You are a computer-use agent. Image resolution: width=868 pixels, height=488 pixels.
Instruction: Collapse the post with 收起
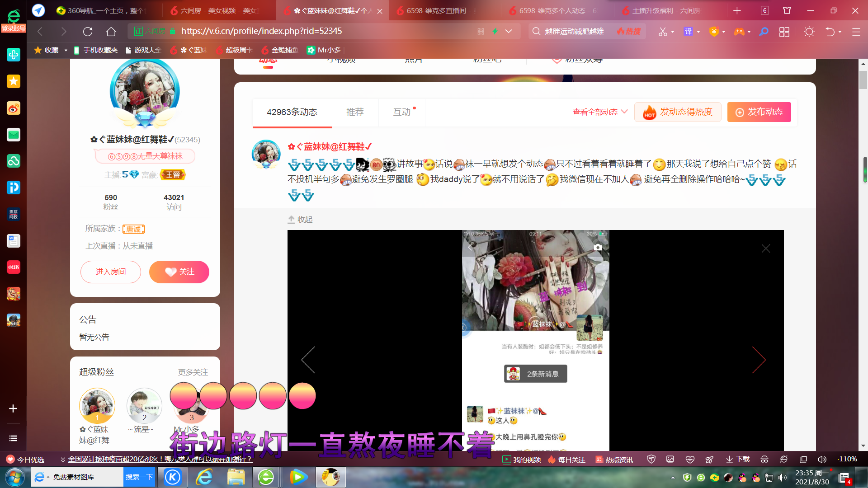pos(300,220)
